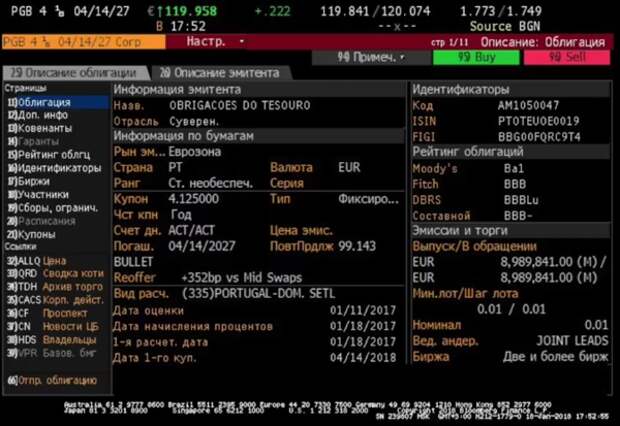The width and height of the screenshot is (620, 426).
Task: Click the Дата оценки value 01/11/2017
Action: click(x=363, y=311)
